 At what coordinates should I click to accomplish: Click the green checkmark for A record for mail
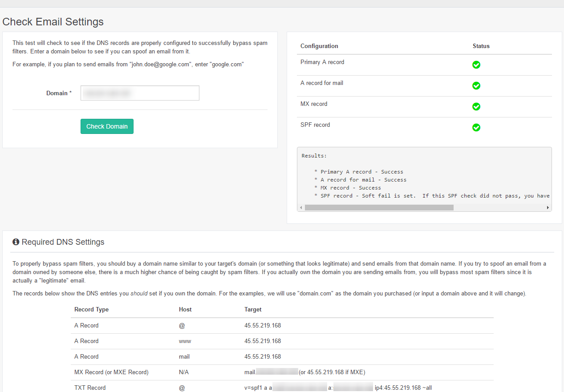476,85
